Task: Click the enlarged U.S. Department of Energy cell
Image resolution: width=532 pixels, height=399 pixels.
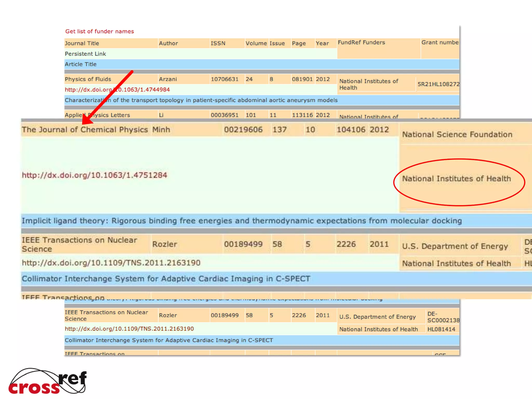Action: point(455,246)
